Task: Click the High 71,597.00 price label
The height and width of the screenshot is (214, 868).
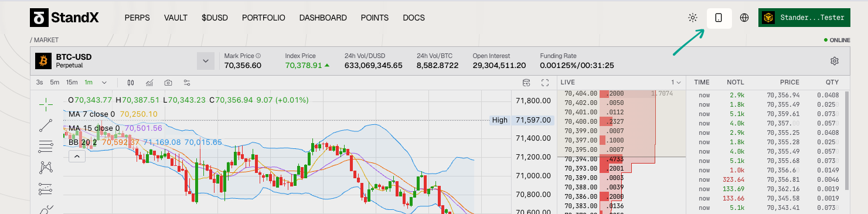Action: click(521, 120)
